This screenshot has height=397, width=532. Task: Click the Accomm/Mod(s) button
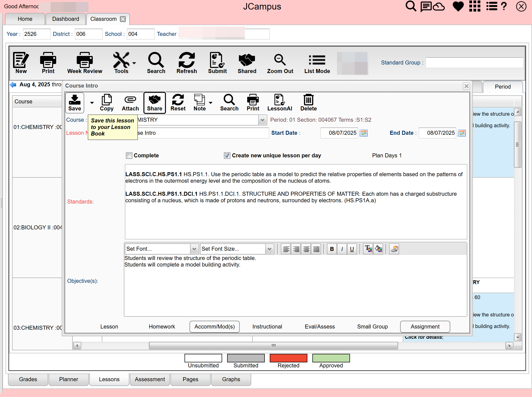(215, 326)
